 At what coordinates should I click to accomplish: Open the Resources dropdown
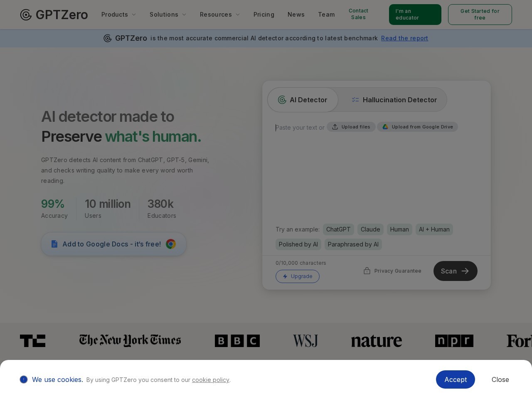pos(220,15)
